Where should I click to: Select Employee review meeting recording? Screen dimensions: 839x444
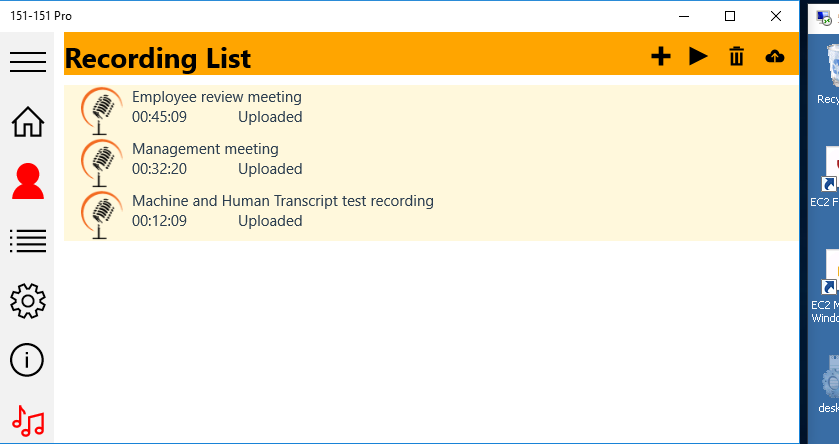(217, 97)
